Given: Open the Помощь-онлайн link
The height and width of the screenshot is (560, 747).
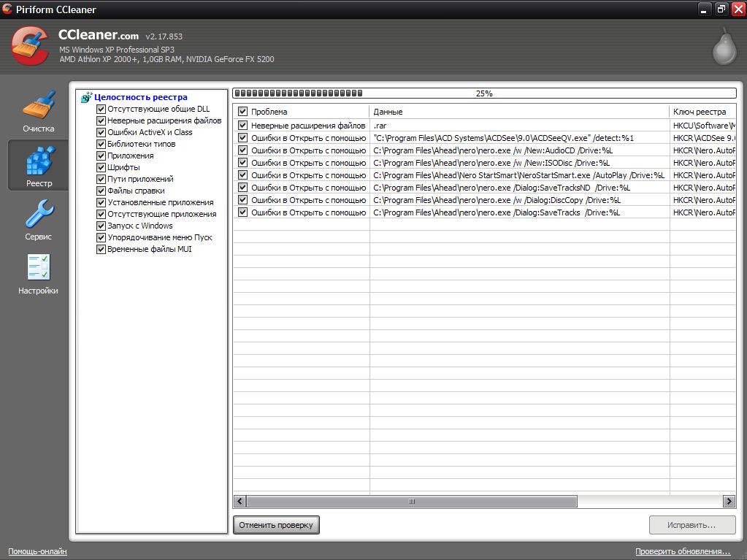Looking at the screenshot, I should pyautogui.click(x=37, y=551).
